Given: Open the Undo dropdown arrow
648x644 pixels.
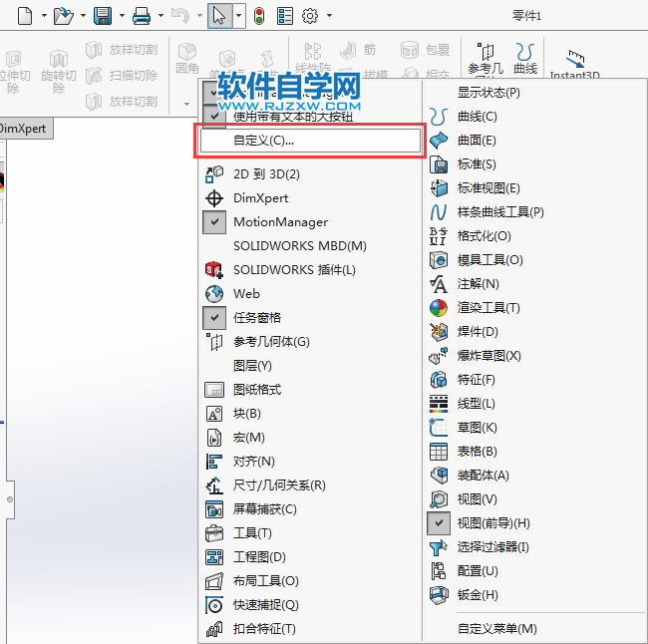Looking at the screenshot, I should click(x=199, y=16).
